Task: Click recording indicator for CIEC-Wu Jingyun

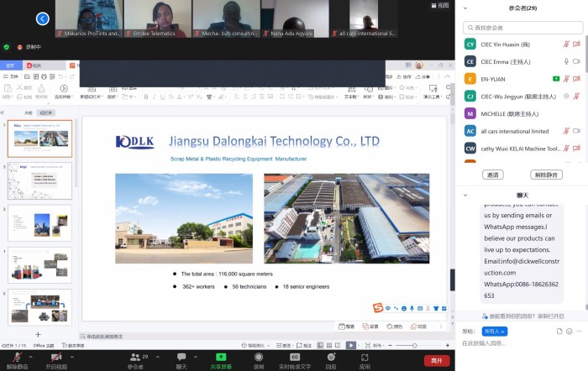Action: pos(566,97)
